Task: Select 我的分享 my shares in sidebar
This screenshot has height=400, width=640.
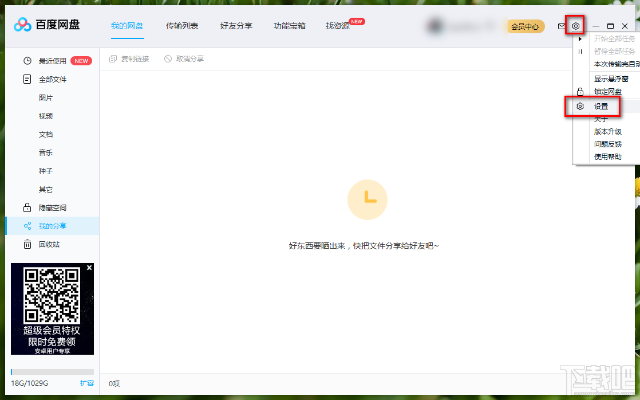Action: click(x=52, y=226)
